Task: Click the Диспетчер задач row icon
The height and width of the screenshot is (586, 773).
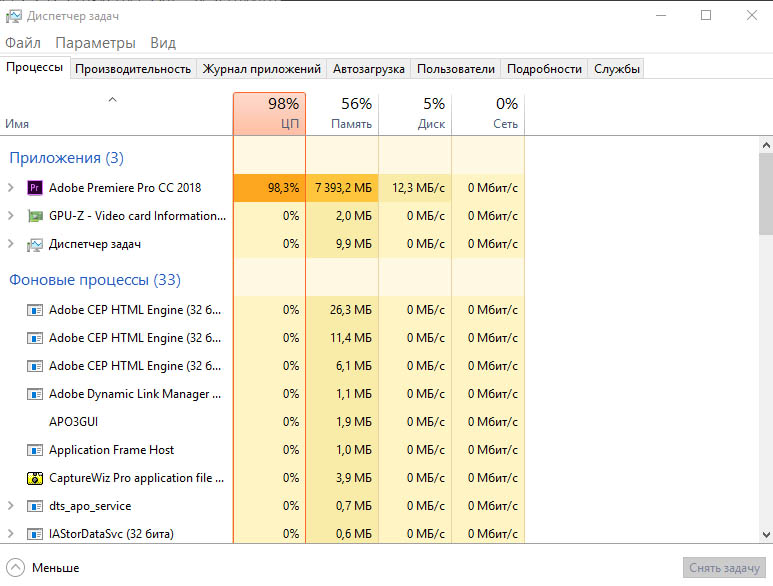Action: [35, 244]
